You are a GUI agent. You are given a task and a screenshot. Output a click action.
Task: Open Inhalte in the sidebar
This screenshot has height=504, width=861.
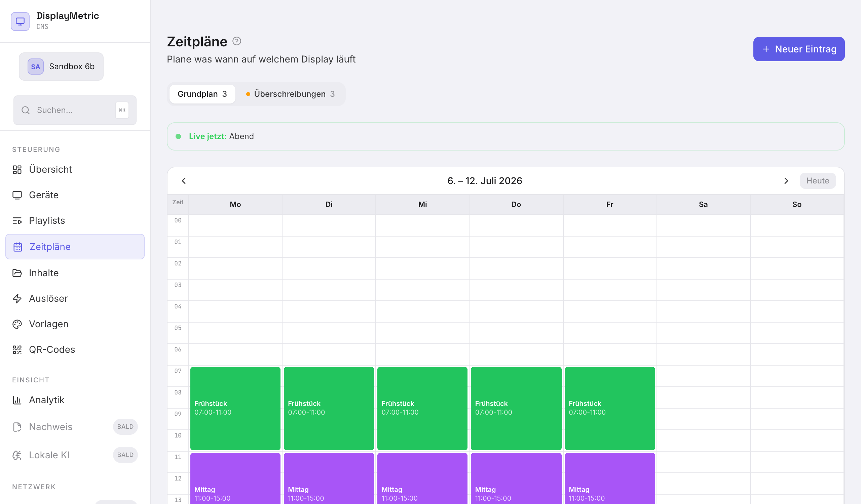click(x=75, y=273)
